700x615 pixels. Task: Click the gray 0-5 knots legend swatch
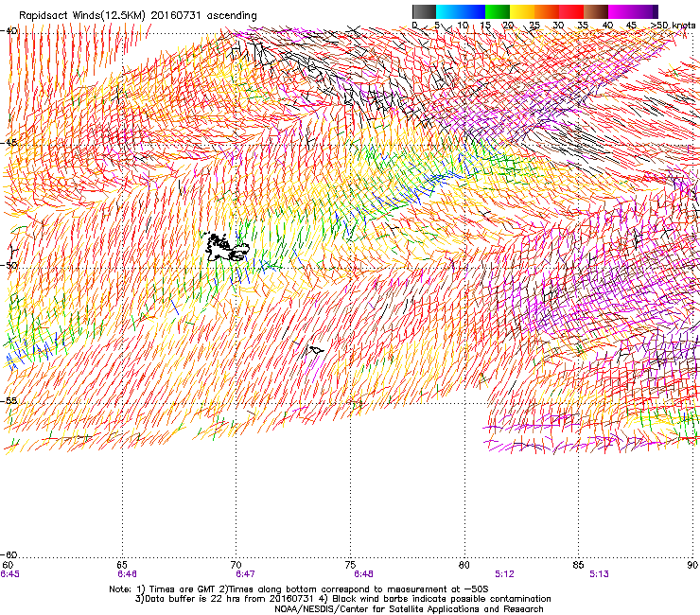coord(424,11)
